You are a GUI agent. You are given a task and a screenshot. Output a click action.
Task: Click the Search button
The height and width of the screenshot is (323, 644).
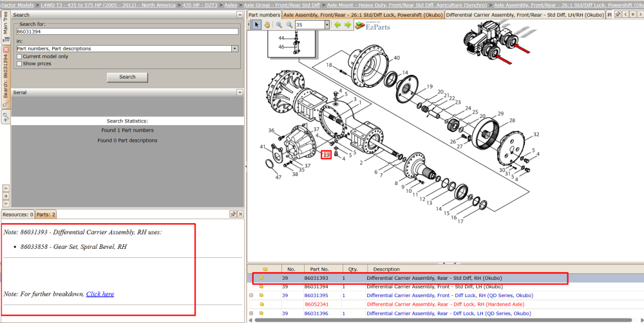tap(128, 77)
